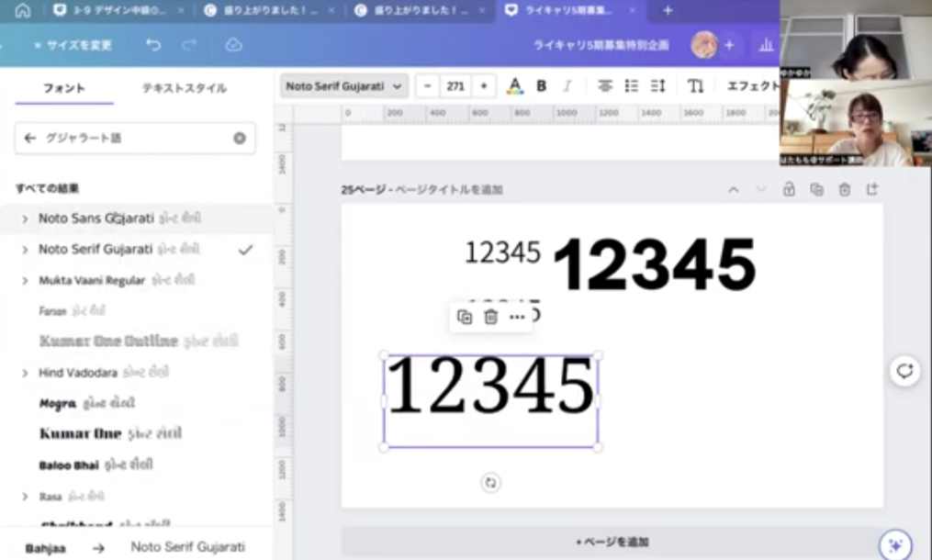Switch to the テキストスタイル tab

pyautogui.click(x=184, y=88)
